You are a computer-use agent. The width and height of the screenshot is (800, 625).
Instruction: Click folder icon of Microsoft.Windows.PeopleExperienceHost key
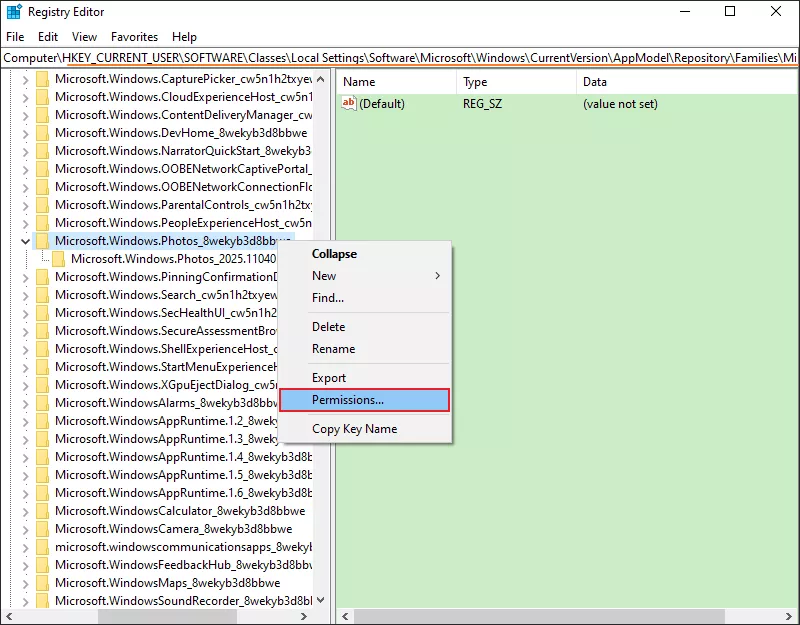(x=43, y=223)
